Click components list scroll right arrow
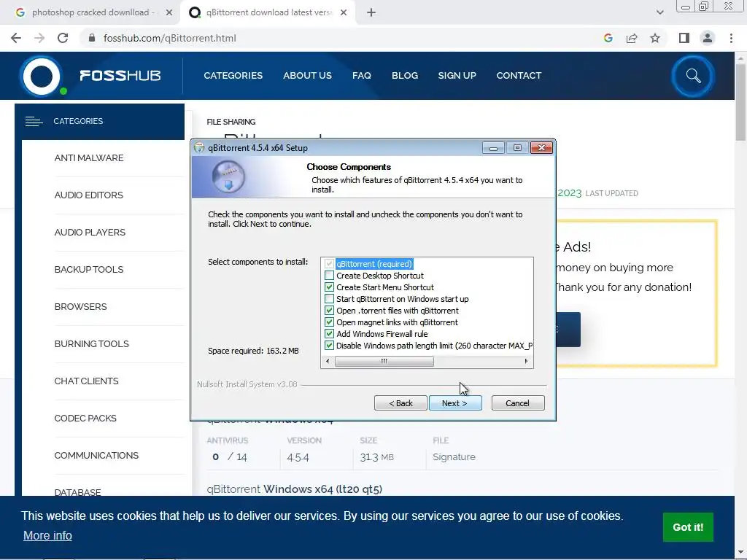This screenshot has width=747, height=560. pos(526,362)
